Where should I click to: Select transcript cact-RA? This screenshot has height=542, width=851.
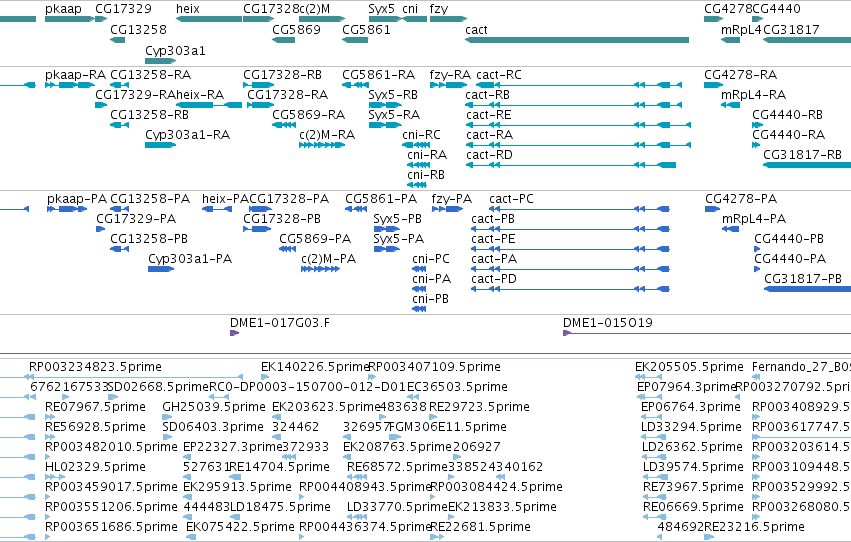[578, 145]
